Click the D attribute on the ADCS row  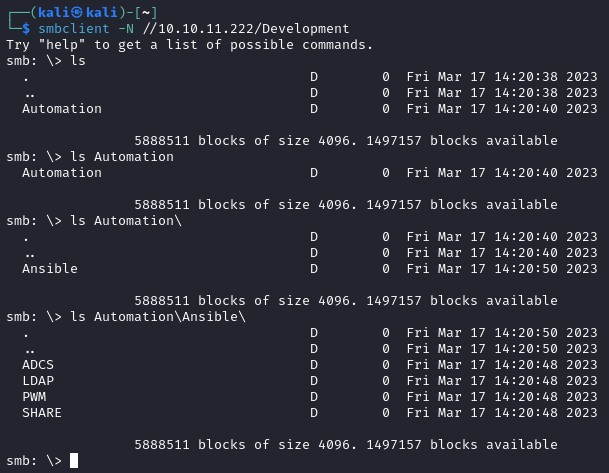tap(314, 365)
